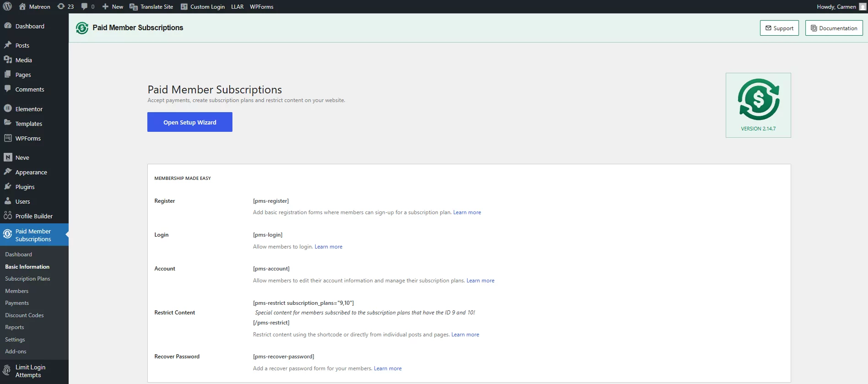Click the Posts pin icon
This screenshot has height=384, width=868.
(8, 45)
